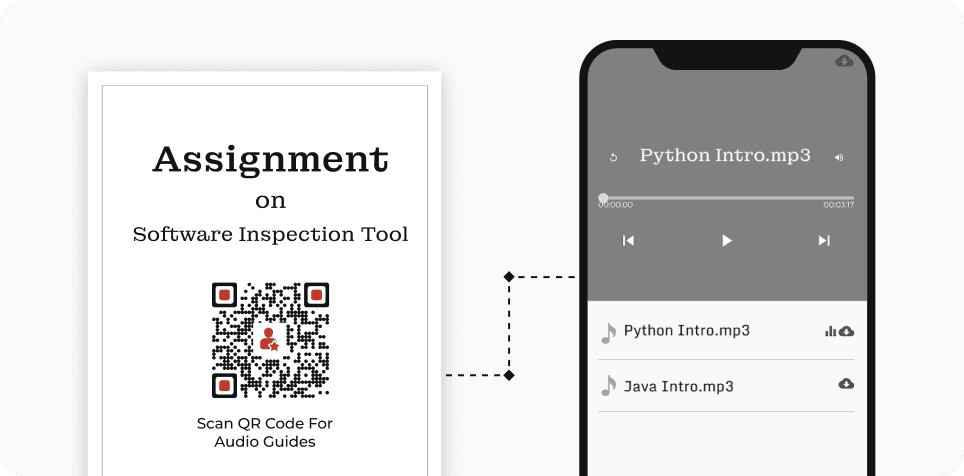Click the music note icon beside Python Intro.mp3
Image resolution: width=964 pixels, height=476 pixels.
click(x=608, y=333)
